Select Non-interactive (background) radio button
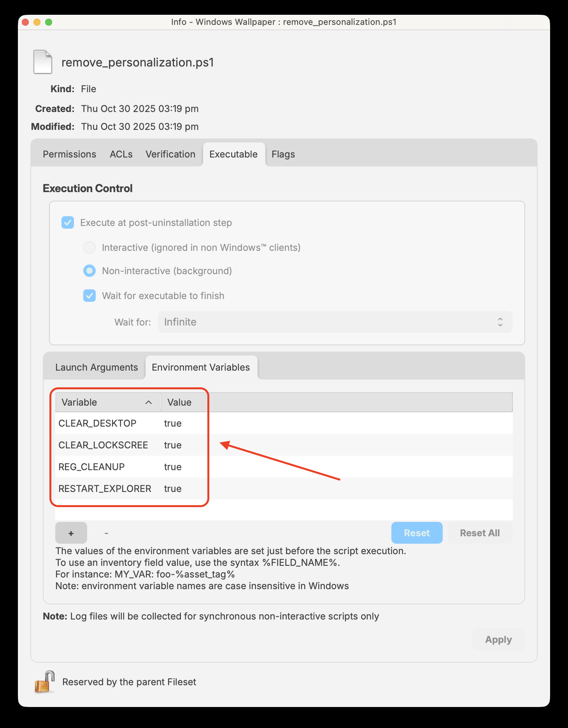The height and width of the screenshot is (728, 568). click(89, 271)
